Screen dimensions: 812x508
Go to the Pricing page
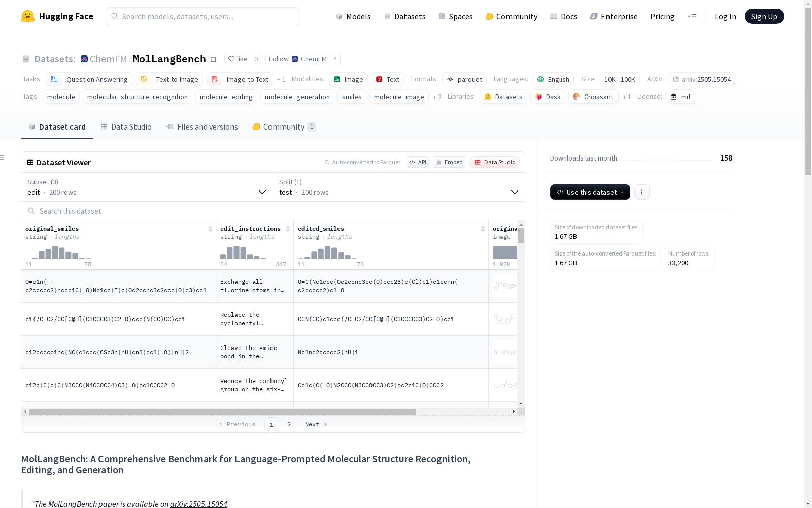coord(662,16)
